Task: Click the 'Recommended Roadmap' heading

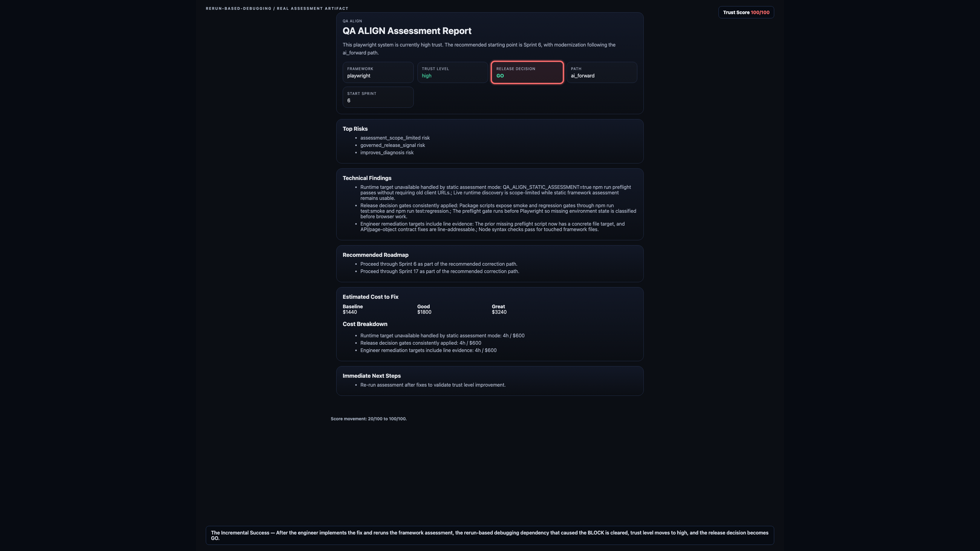Action: [375, 255]
